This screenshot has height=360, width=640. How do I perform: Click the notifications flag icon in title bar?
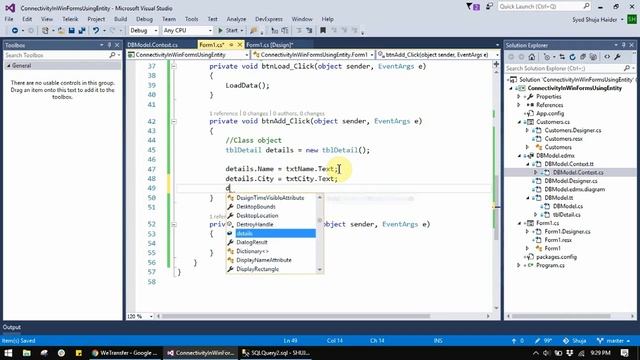473,7
